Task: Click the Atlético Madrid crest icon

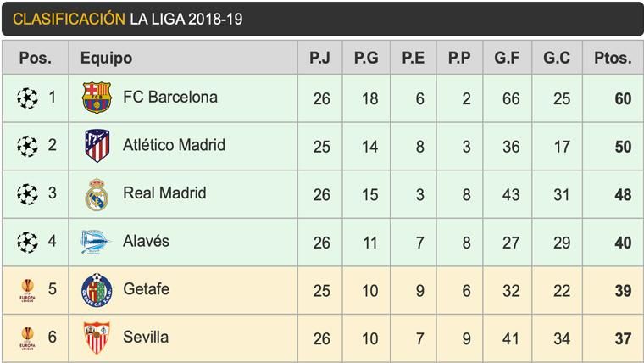Action: pyautogui.click(x=97, y=146)
